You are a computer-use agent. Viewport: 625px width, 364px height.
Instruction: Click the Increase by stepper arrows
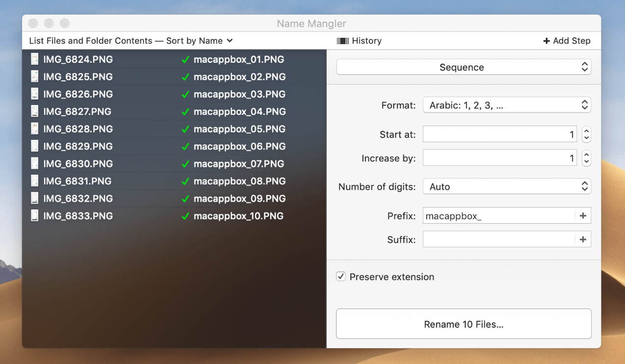[586, 158]
